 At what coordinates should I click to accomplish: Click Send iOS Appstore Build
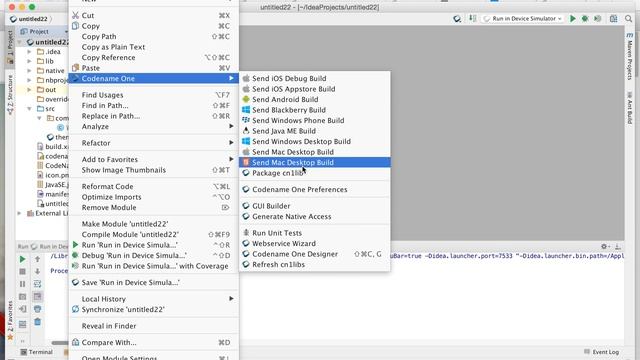314,89
